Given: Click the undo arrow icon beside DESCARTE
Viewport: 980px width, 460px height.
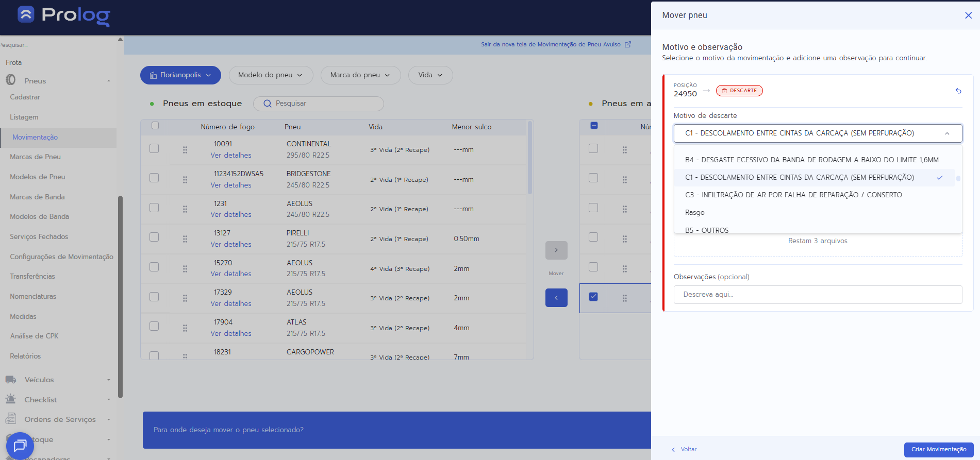Looking at the screenshot, I should [x=958, y=91].
